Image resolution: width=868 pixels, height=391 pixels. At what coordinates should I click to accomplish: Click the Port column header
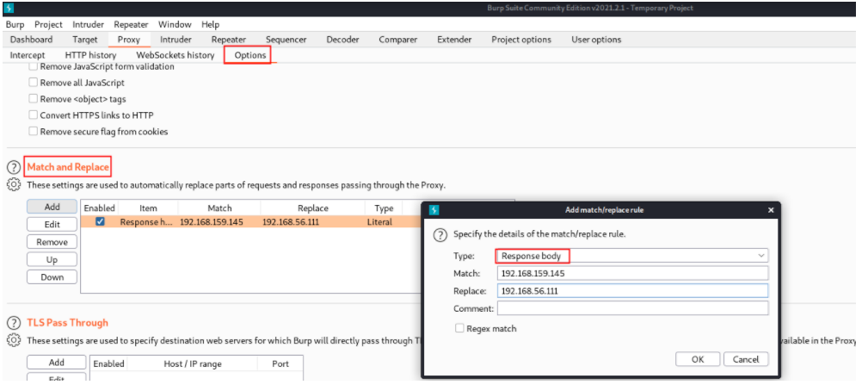(x=280, y=363)
